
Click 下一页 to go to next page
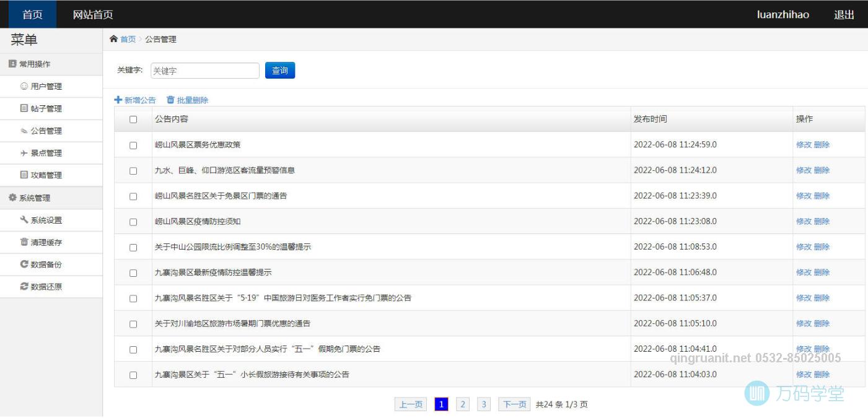514,404
